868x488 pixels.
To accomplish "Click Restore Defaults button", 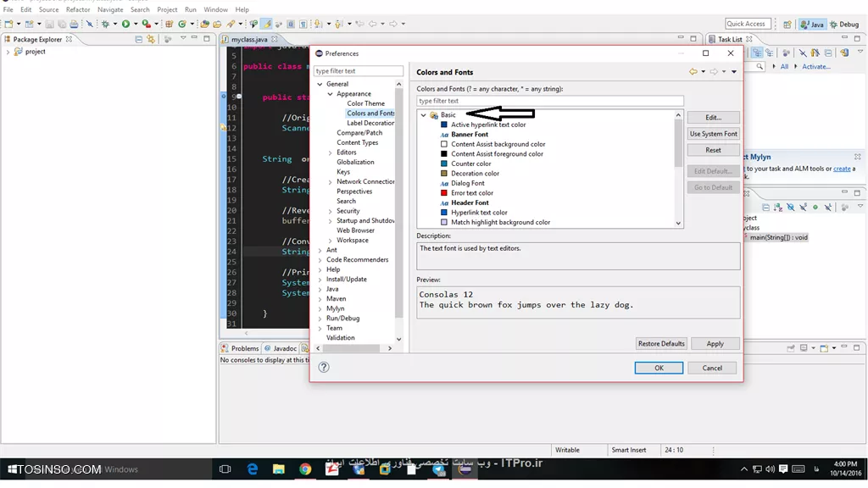I will point(661,344).
